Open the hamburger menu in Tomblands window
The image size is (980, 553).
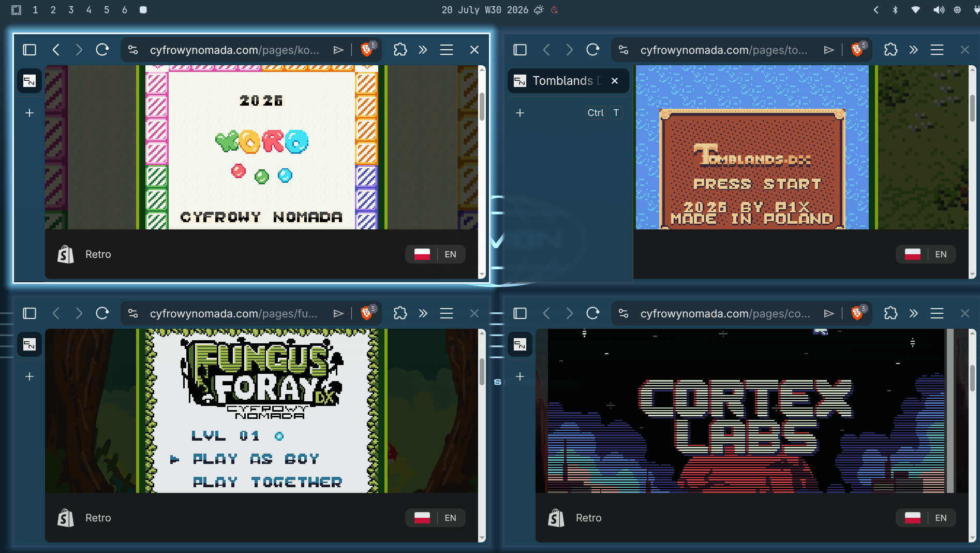pos(937,50)
